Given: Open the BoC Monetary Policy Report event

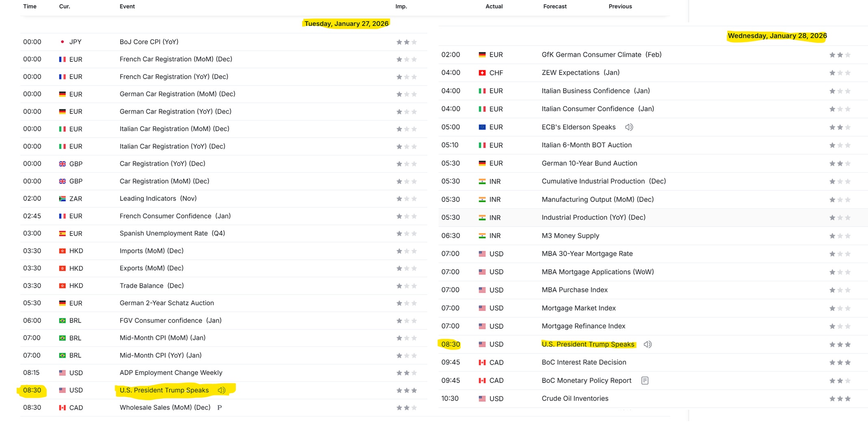Looking at the screenshot, I should [587, 380].
